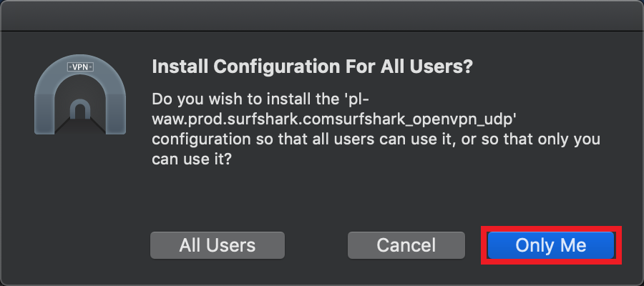The height and width of the screenshot is (286, 644).
Task: Click the empty gap between All Users and Cancel
Action: pyautogui.click(x=316, y=245)
